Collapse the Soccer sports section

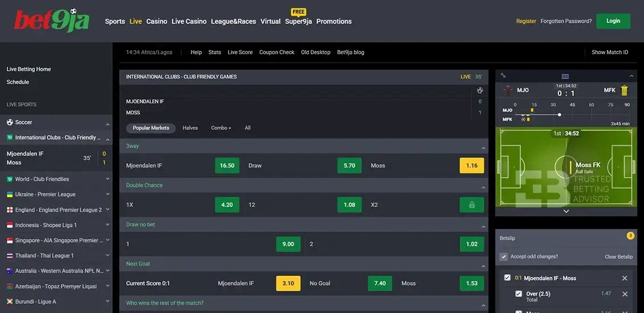(108, 124)
